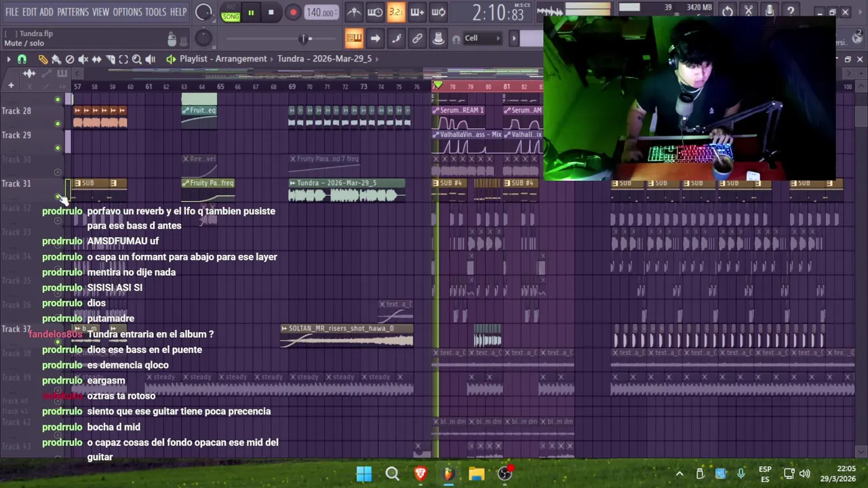Open the FILE menu
868x488 pixels.
[12, 12]
